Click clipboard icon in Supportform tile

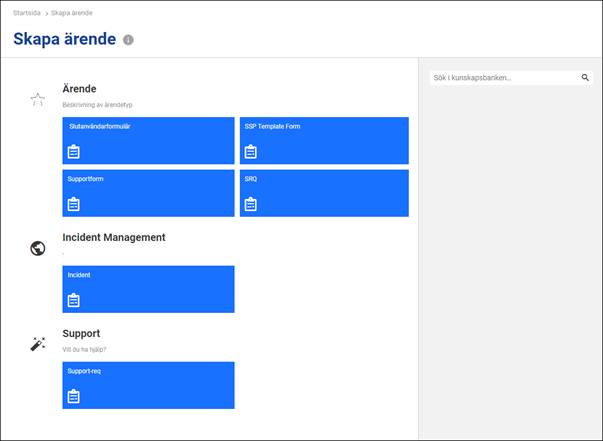(x=73, y=204)
